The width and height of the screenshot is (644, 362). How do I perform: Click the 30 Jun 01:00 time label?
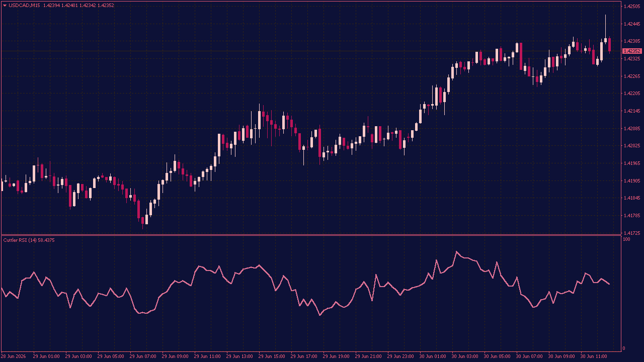point(433,356)
